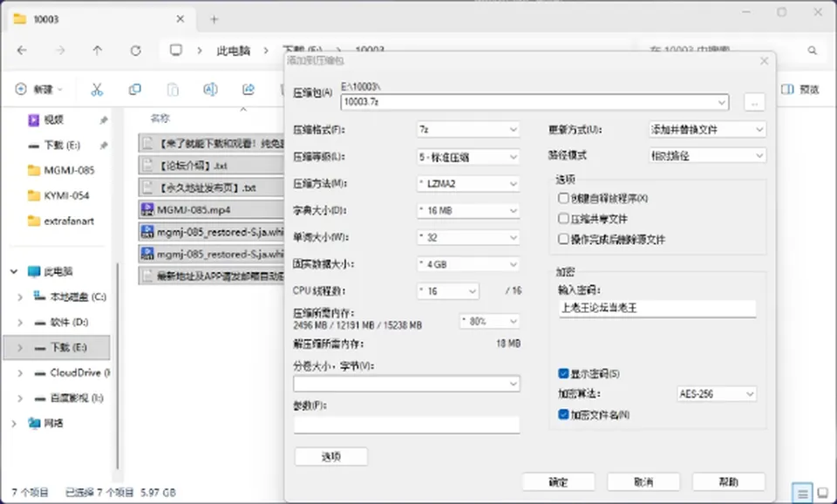
Task: Click the Cut scissors icon in Explorer toolbar
Action: click(97, 89)
